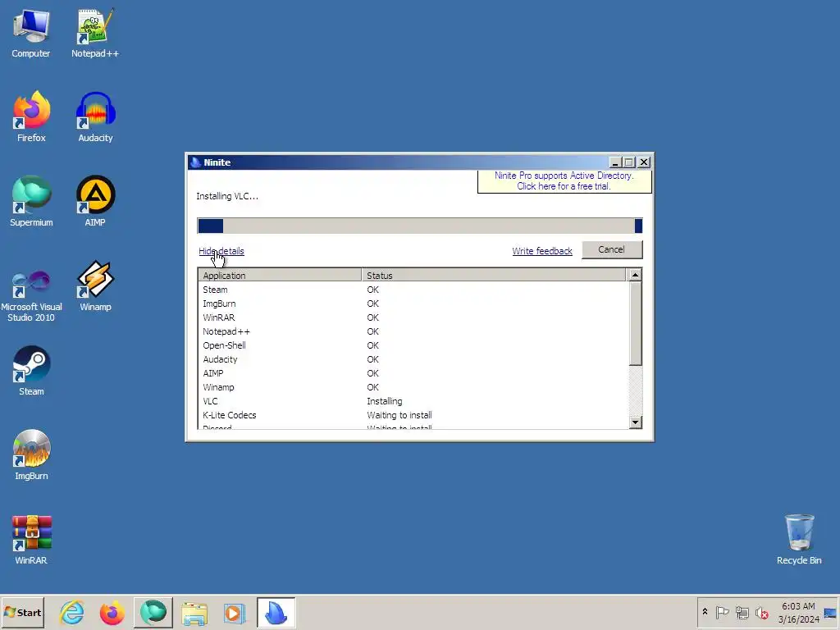Viewport: 840px width, 630px height.
Task: Click the Show desktop icon in tray
Action: click(830, 612)
